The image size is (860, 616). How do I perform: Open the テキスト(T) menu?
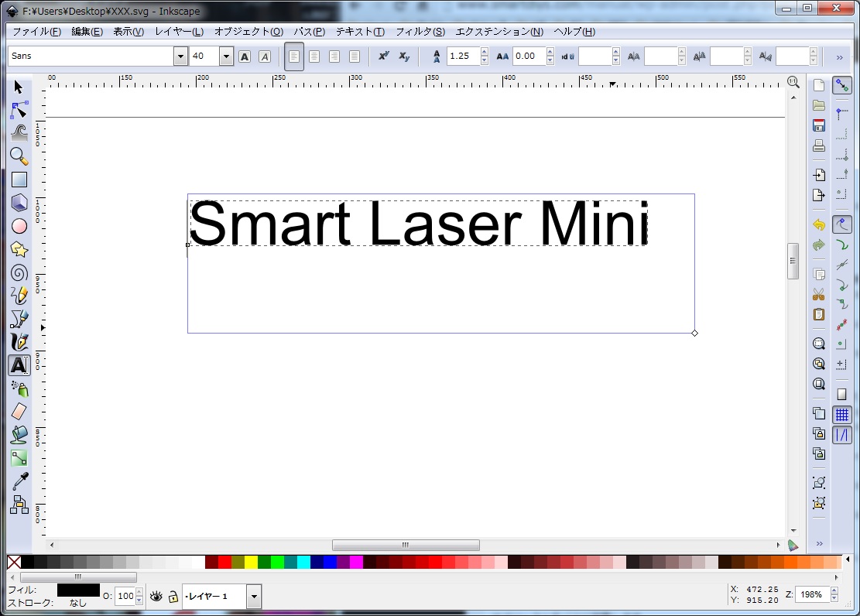(x=361, y=32)
